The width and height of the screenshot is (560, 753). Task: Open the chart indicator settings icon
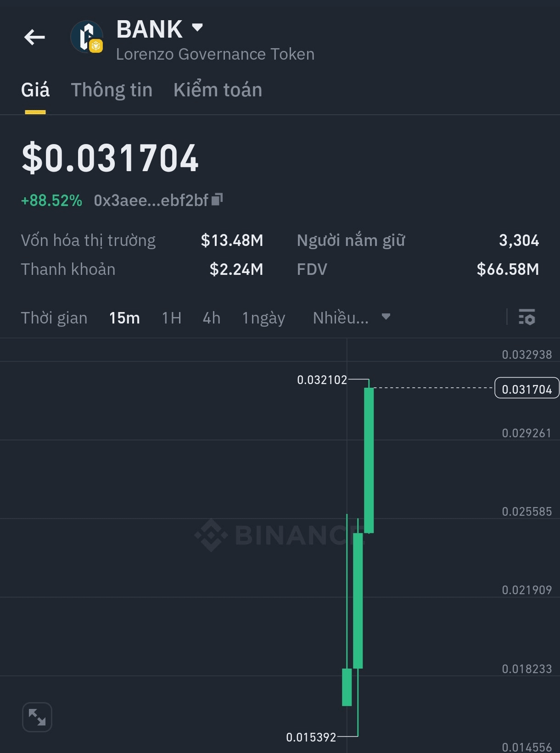[526, 317]
